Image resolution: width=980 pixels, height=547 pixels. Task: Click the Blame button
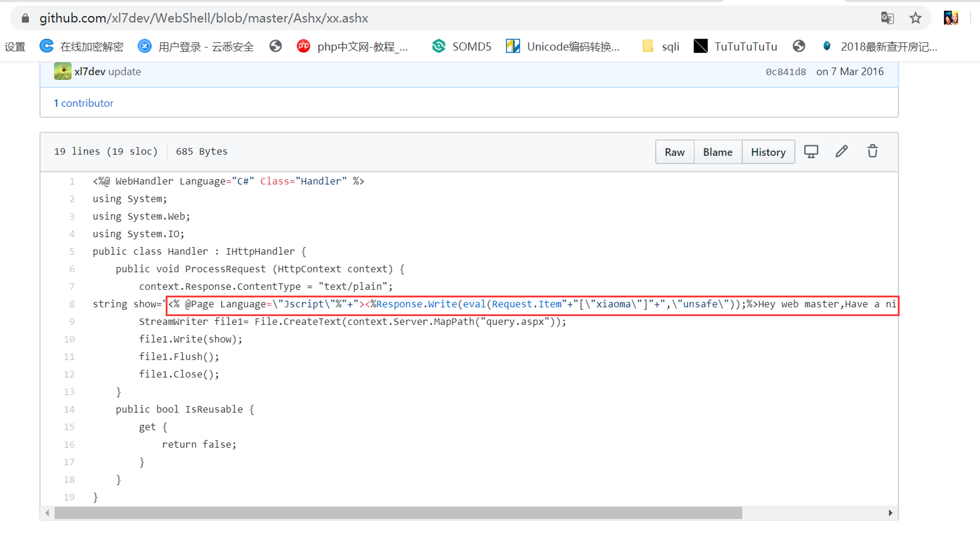[x=717, y=152]
